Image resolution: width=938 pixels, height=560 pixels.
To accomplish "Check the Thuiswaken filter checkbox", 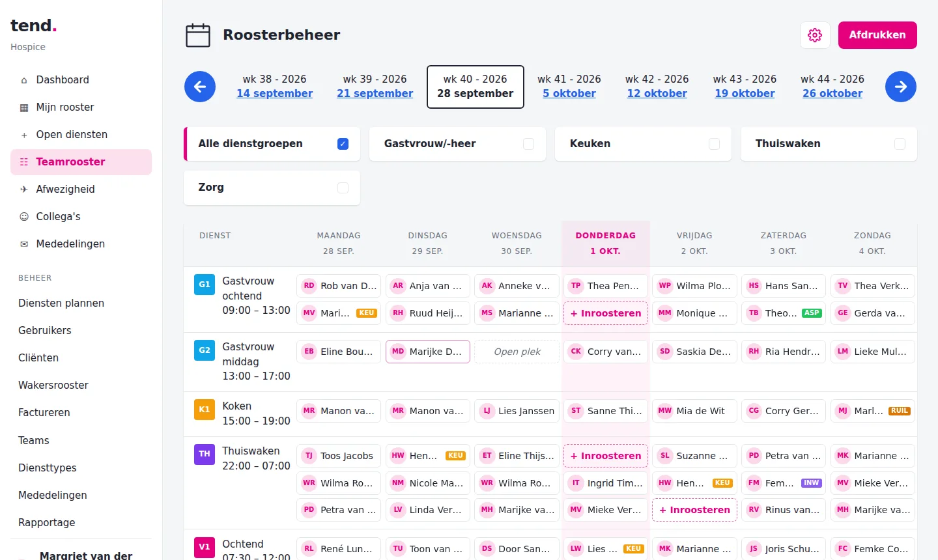I will (x=900, y=144).
